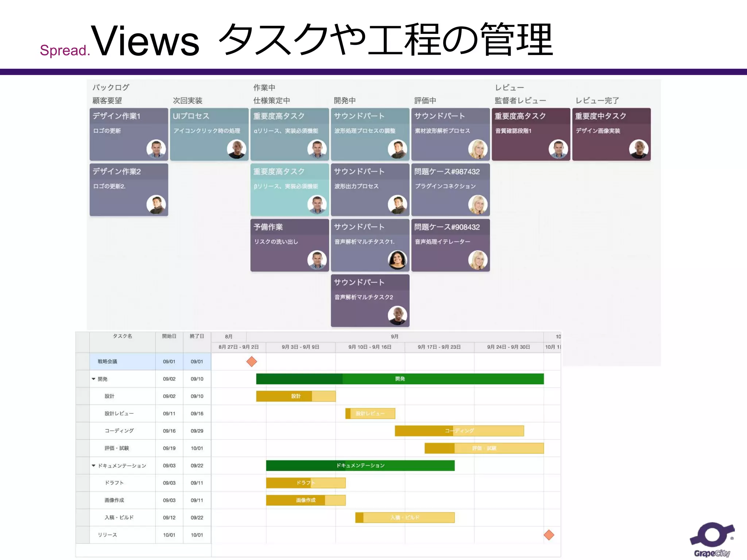Click the コーディング end date 09/29

coord(197,431)
